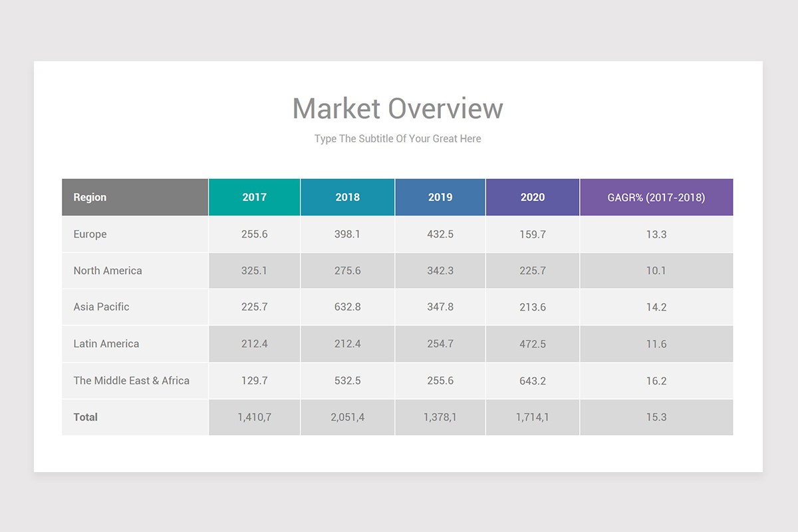
Task: Select the GAGR% (2017-2018) header cell
Action: coord(657,197)
